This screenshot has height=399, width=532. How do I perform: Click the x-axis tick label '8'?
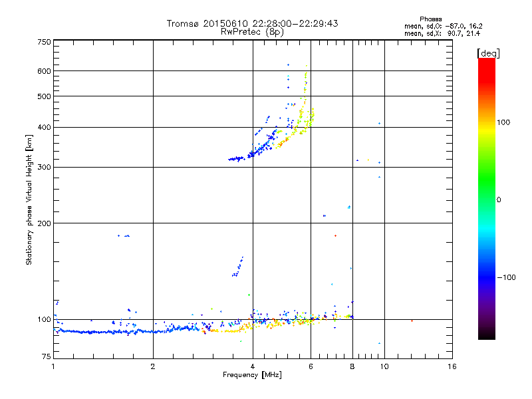[x=352, y=366]
